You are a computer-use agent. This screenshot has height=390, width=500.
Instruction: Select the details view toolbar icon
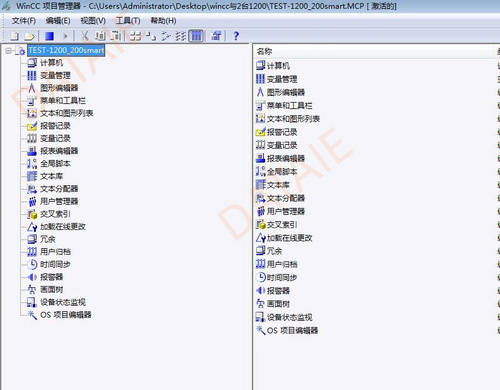[196, 36]
